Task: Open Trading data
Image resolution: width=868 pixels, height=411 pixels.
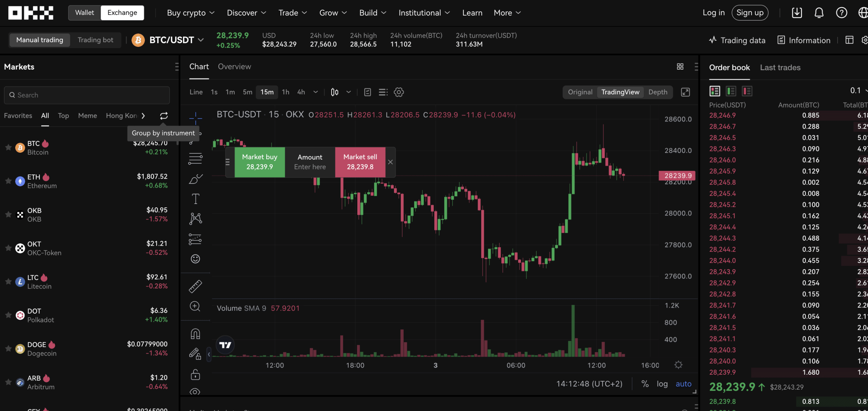Action: 737,40
